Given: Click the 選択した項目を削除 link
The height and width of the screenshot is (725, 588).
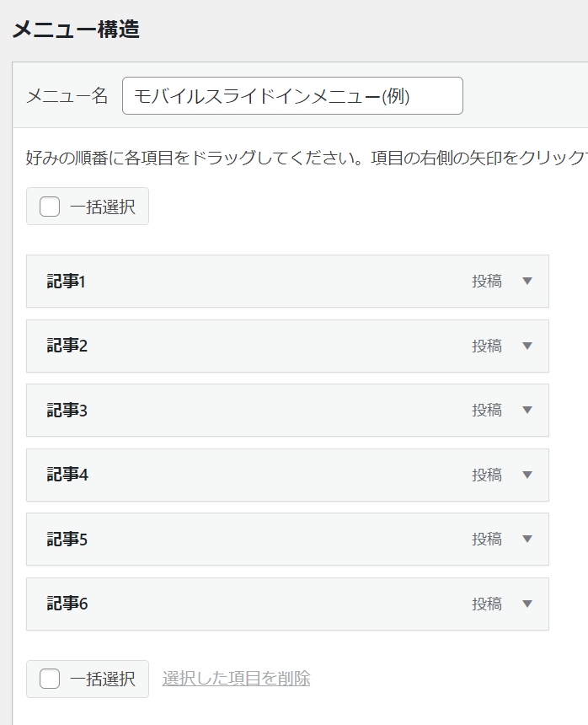Looking at the screenshot, I should [236, 679].
